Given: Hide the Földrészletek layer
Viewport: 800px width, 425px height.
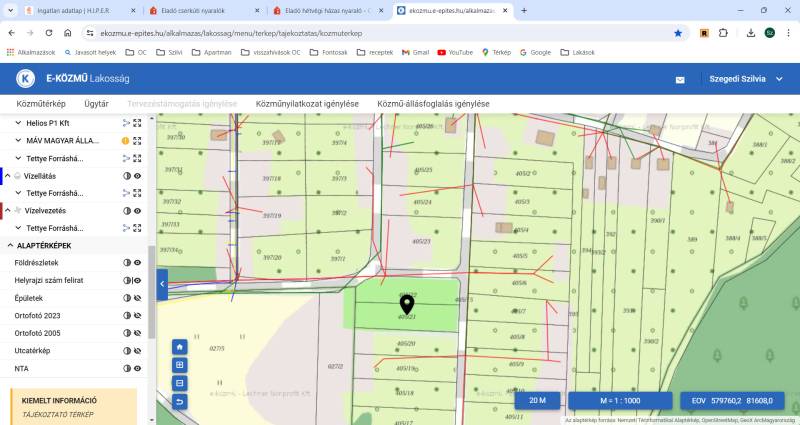Looking at the screenshot, I should click(137, 263).
